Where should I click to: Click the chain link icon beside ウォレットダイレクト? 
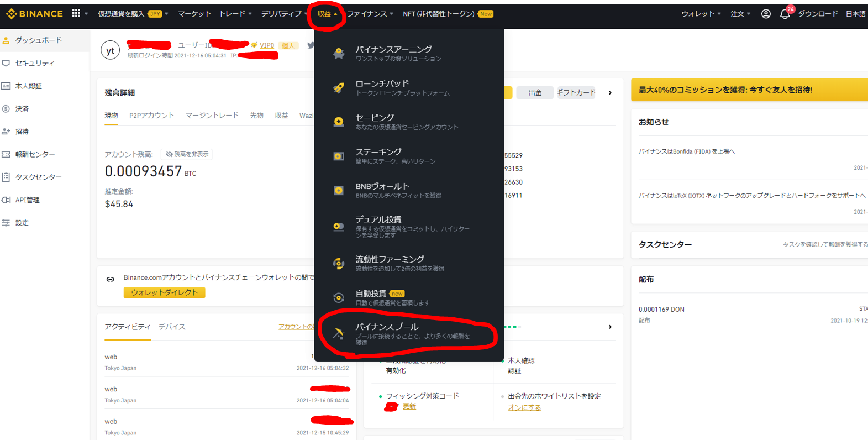click(x=111, y=279)
